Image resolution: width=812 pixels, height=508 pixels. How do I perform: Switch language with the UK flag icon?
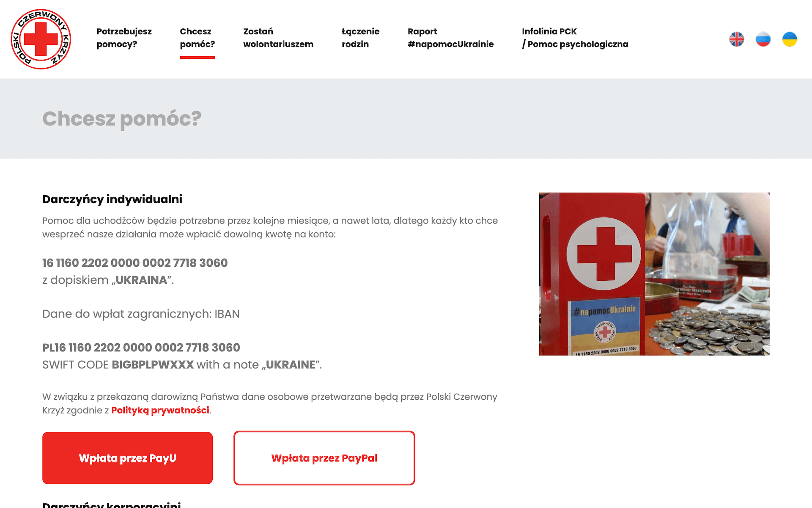click(736, 39)
